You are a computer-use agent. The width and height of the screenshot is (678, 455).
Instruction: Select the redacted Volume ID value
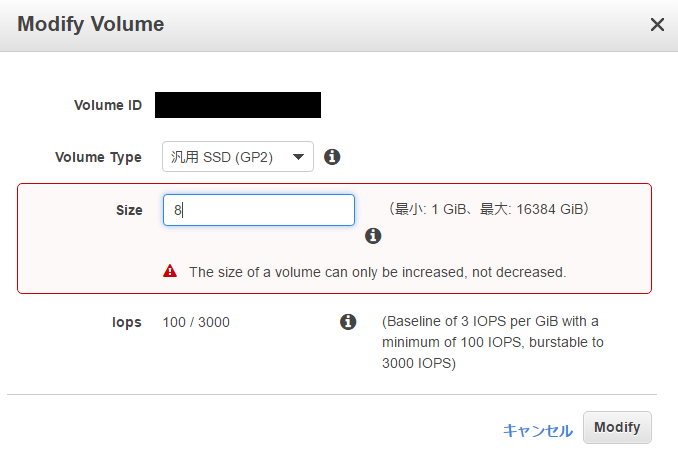coord(238,105)
